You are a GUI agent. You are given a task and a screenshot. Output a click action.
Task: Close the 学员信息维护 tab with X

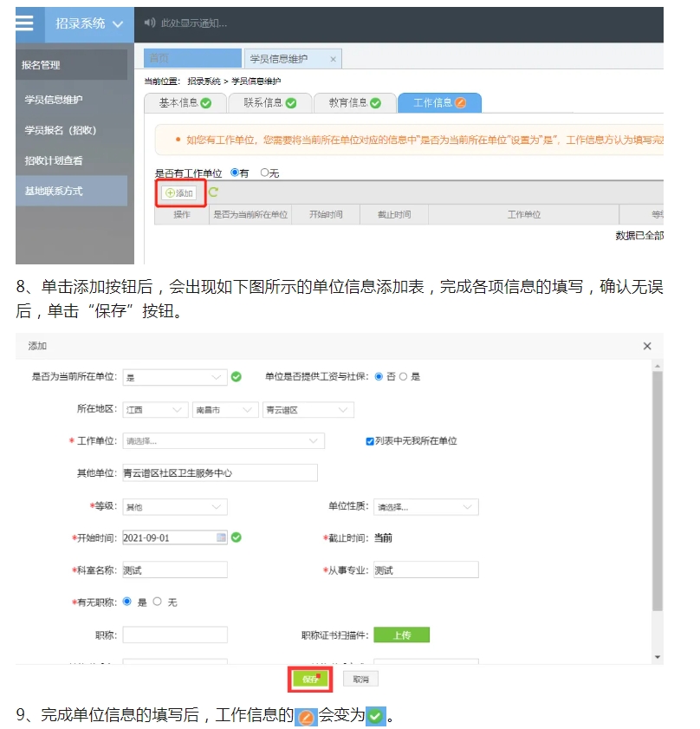coord(333,59)
